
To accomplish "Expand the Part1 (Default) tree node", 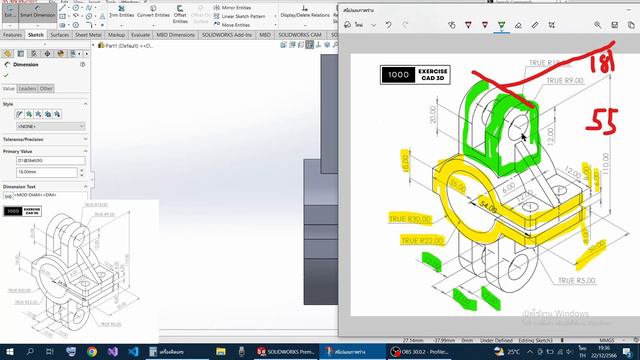I will point(93,46).
